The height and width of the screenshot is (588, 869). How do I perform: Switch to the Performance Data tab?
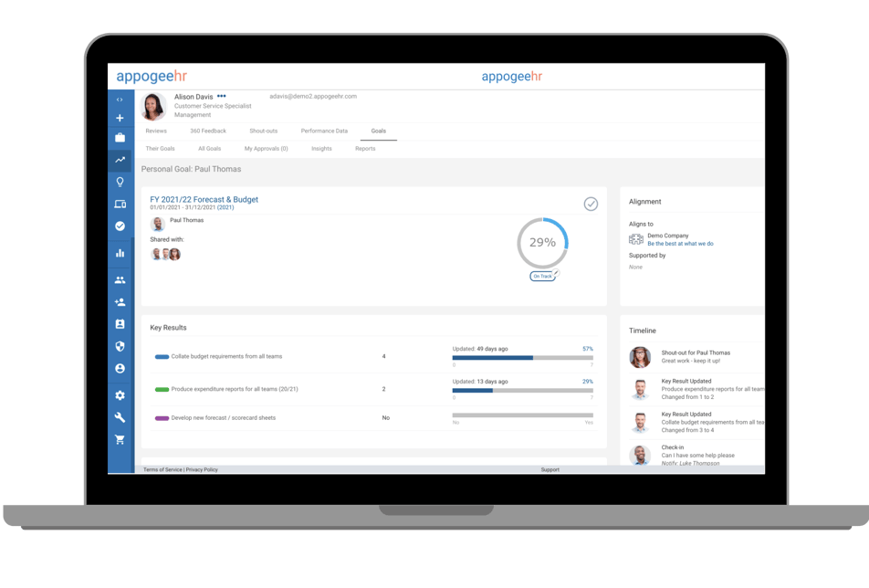[324, 131]
